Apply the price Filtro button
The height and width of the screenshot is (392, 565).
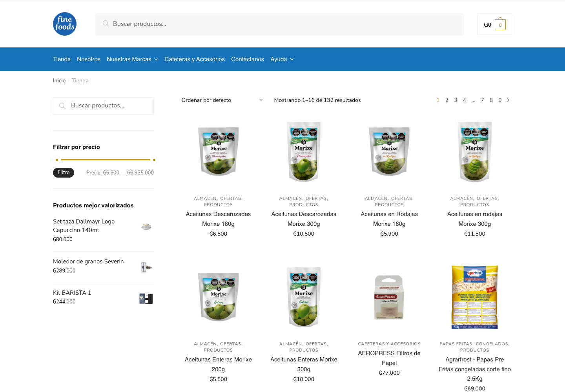coord(64,172)
